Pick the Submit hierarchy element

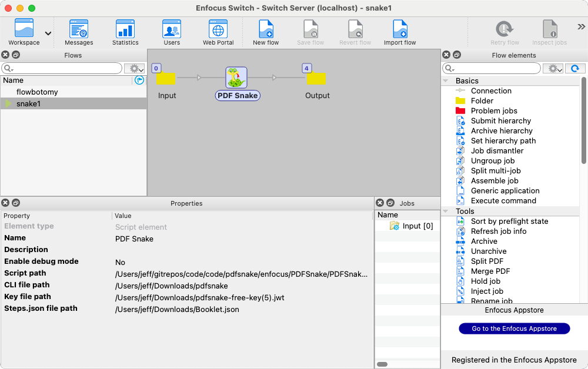500,120
